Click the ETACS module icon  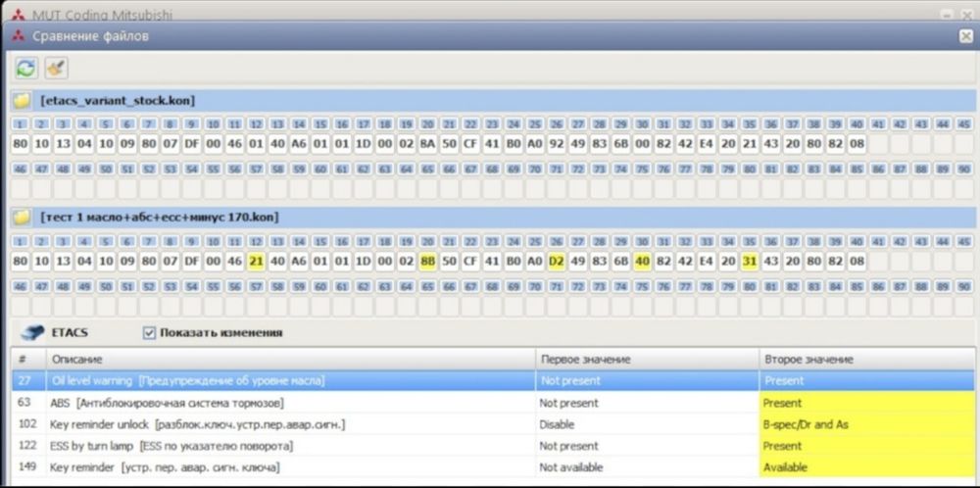point(32,332)
